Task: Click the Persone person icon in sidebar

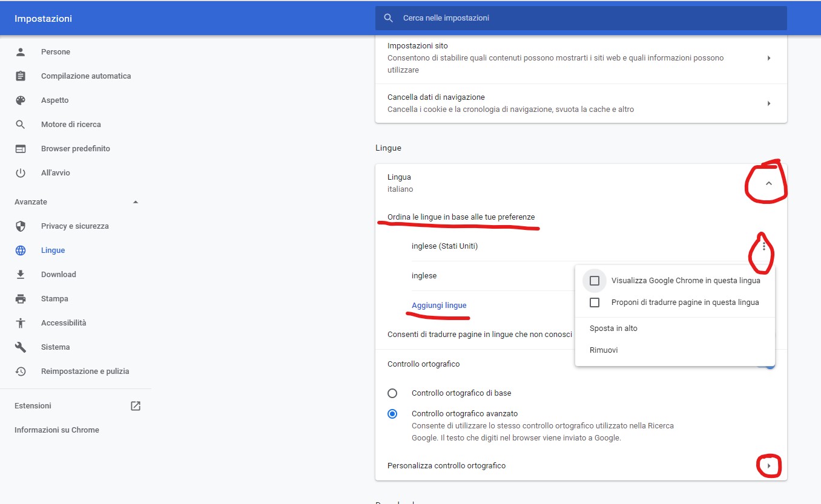Action: coord(21,52)
